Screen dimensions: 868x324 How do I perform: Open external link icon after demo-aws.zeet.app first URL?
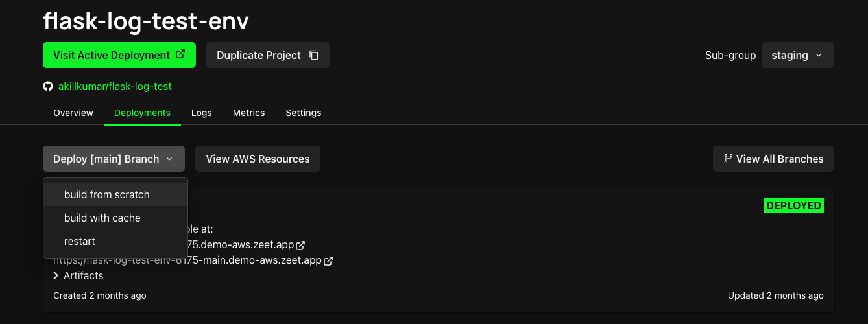point(300,246)
